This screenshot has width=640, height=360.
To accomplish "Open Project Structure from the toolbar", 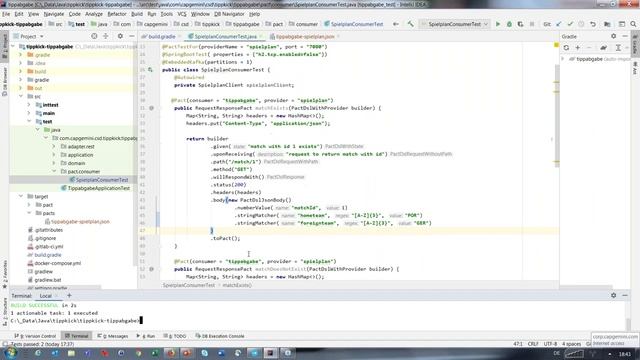I will point(607,24).
